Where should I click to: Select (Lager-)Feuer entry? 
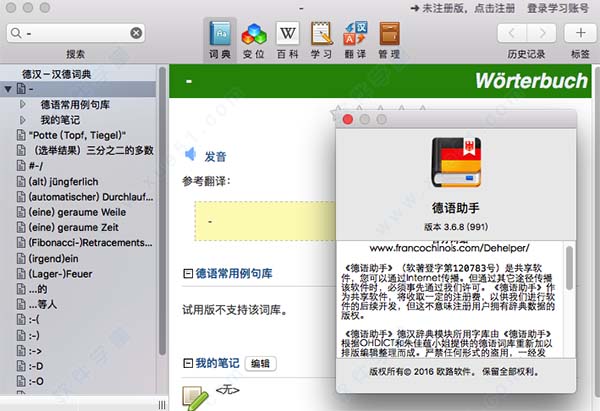click(60, 274)
